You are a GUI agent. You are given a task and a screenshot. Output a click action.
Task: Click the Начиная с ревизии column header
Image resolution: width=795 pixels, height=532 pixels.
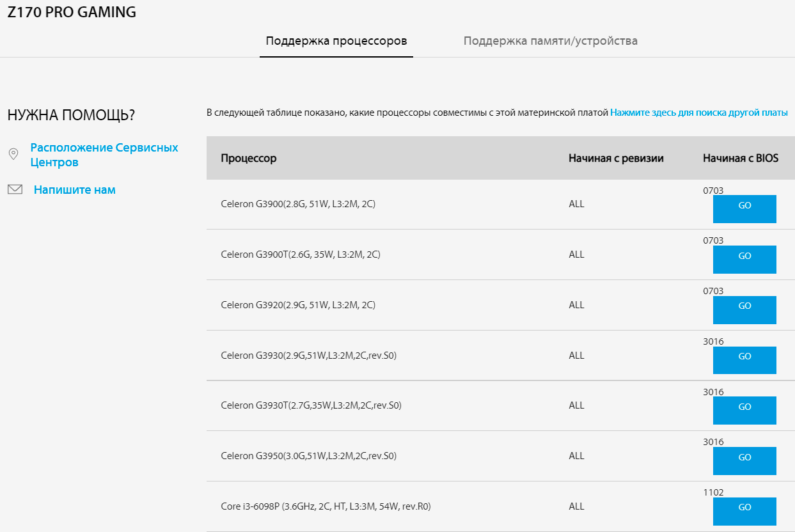(x=616, y=158)
